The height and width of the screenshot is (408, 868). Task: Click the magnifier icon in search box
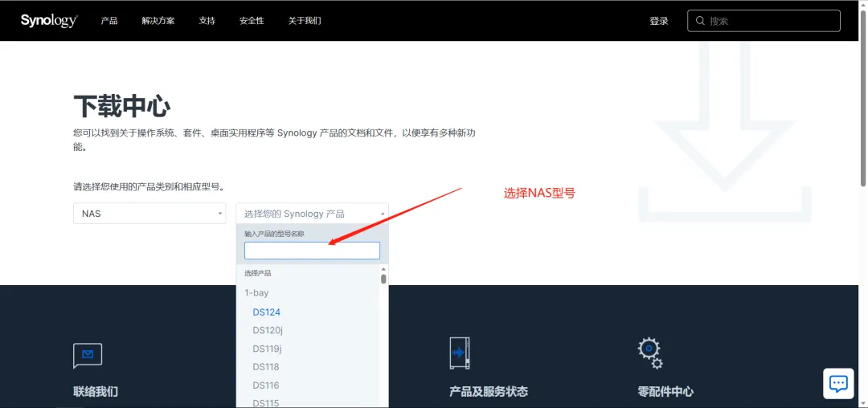pyautogui.click(x=700, y=21)
